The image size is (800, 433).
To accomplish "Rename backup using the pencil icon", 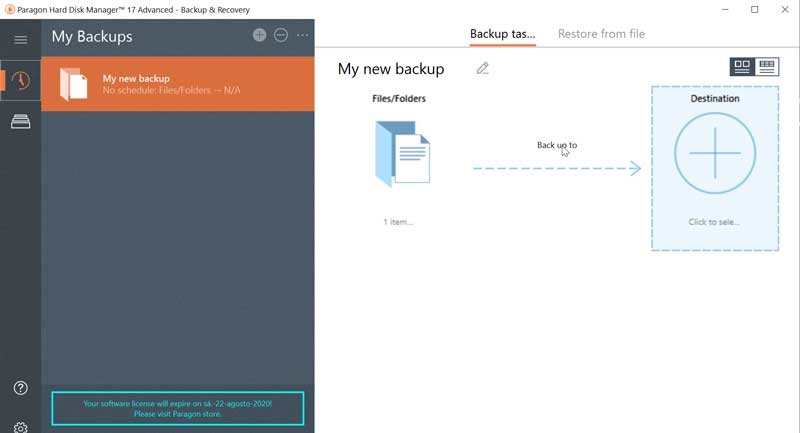I will click(483, 68).
